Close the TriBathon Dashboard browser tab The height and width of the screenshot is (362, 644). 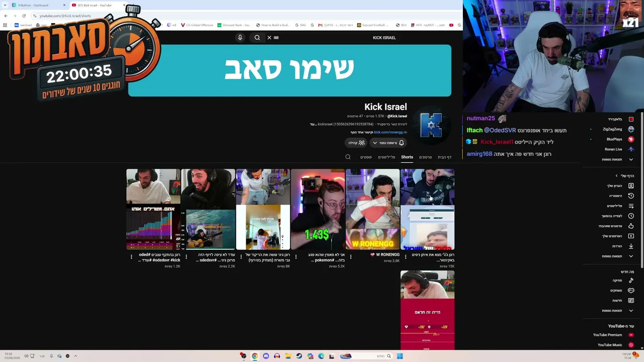pos(64,5)
